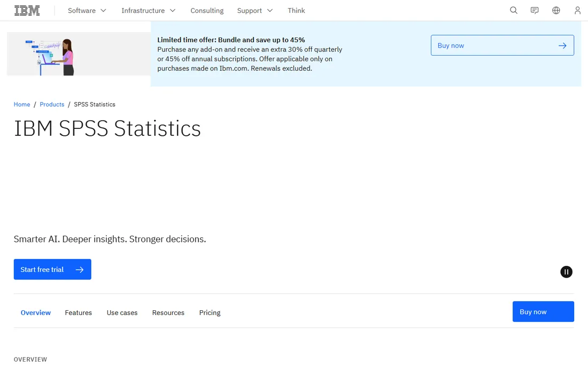Open the user profile icon
Viewport: 588px width, 368px height.
click(577, 11)
